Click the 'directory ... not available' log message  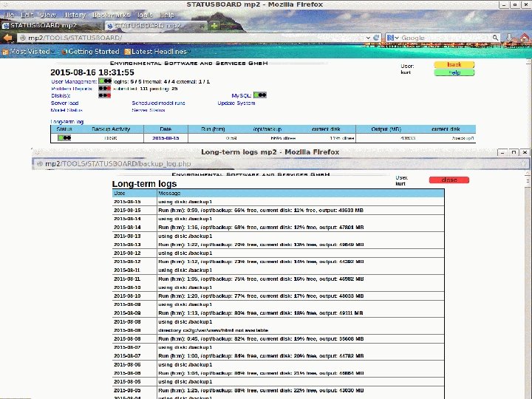tap(213, 330)
